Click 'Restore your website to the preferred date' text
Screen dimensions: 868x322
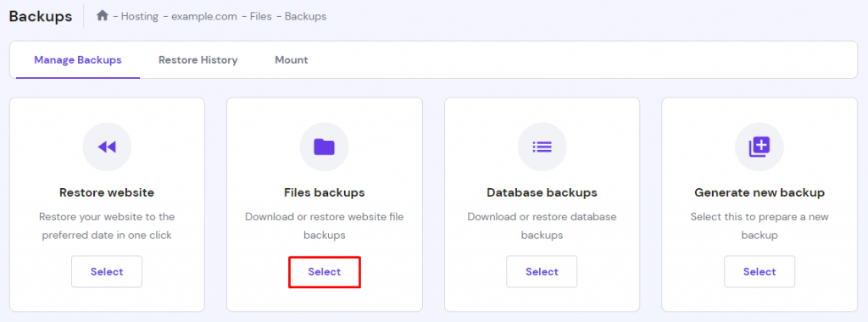tap(107, 225)
